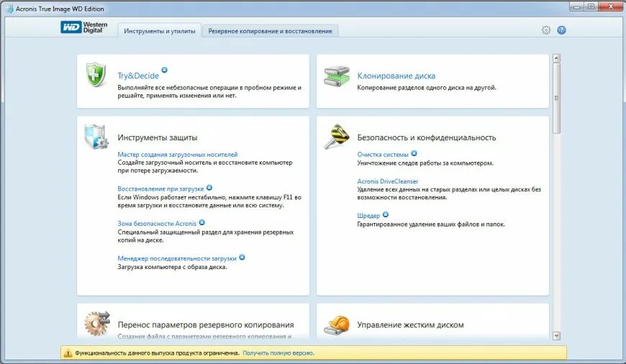Click the scrollbar down arrow
Image resolution: width=626 pixels, height=364 pixels.
click(x=556, y=336)
